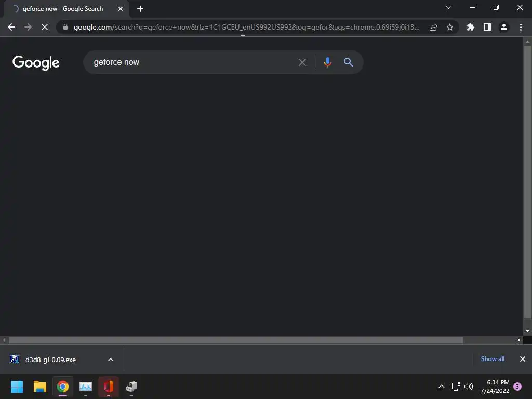Open the Windows Start menu
This screenshot has height=399, width=532.
[x=17, y=387]
